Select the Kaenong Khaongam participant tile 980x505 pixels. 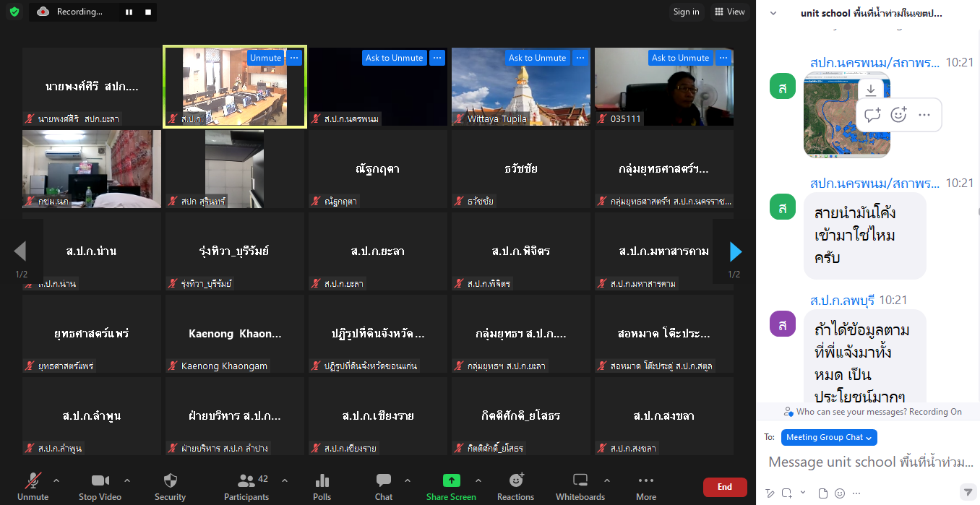coord(235,334)
